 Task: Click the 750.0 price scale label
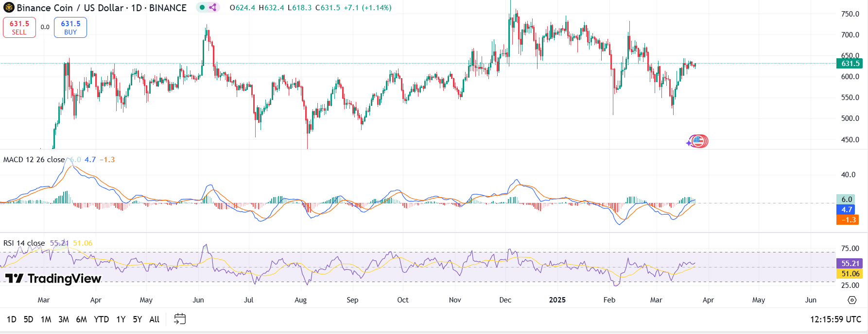coord(850,14)
